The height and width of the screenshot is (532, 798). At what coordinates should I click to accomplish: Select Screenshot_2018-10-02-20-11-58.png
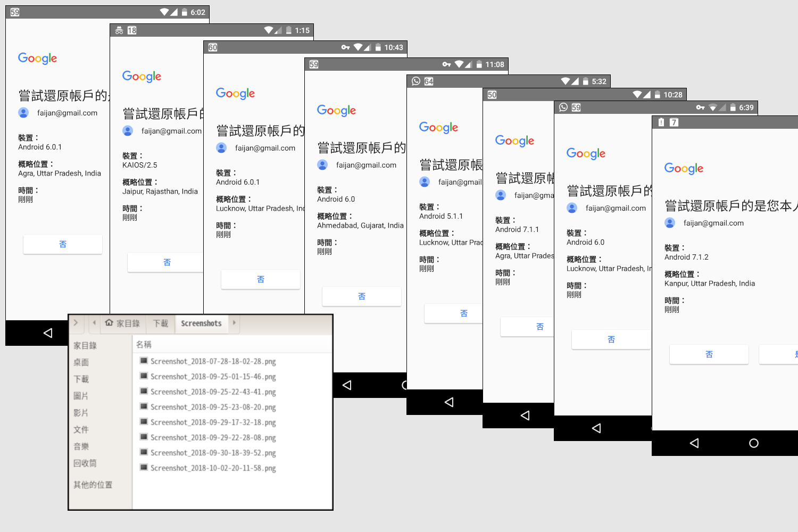point(207,468)
